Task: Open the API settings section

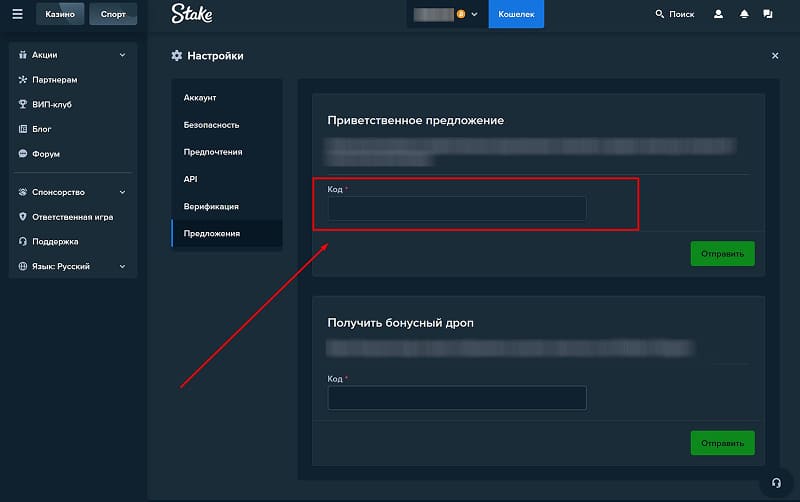Action: (227, 179)
